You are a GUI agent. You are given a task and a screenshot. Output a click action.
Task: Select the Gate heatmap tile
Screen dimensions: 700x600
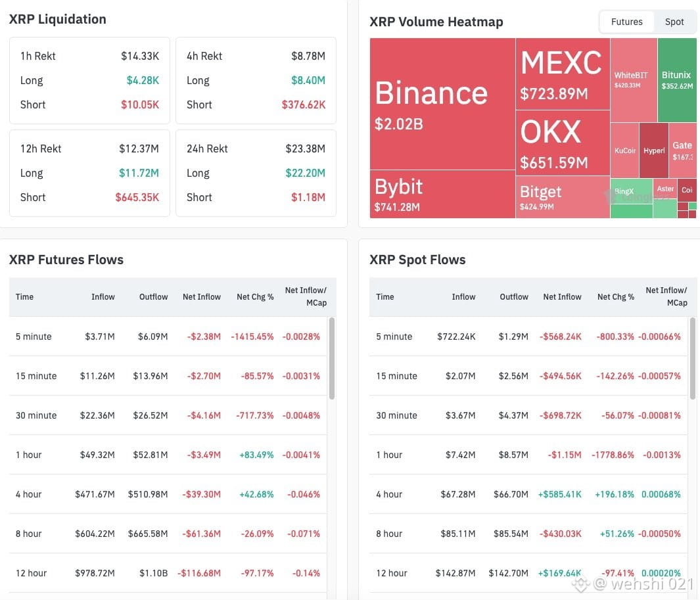pyautogui.click(x=683, y=150)
